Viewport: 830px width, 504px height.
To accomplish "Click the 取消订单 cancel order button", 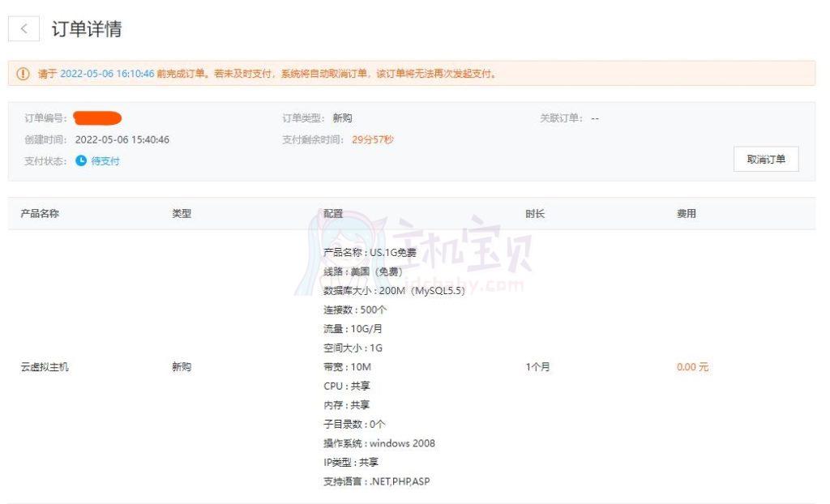I will pyautogui.click(x=765, y=159).
